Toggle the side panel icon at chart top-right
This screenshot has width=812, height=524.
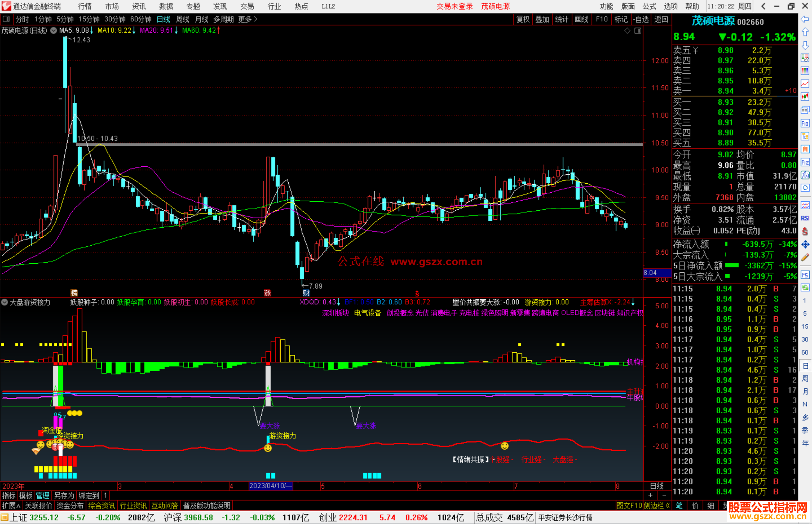[638, 31]
